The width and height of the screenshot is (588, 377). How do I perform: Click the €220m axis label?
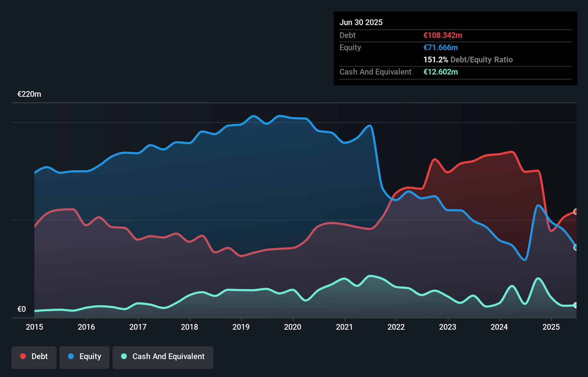click(x=29, y=94)
